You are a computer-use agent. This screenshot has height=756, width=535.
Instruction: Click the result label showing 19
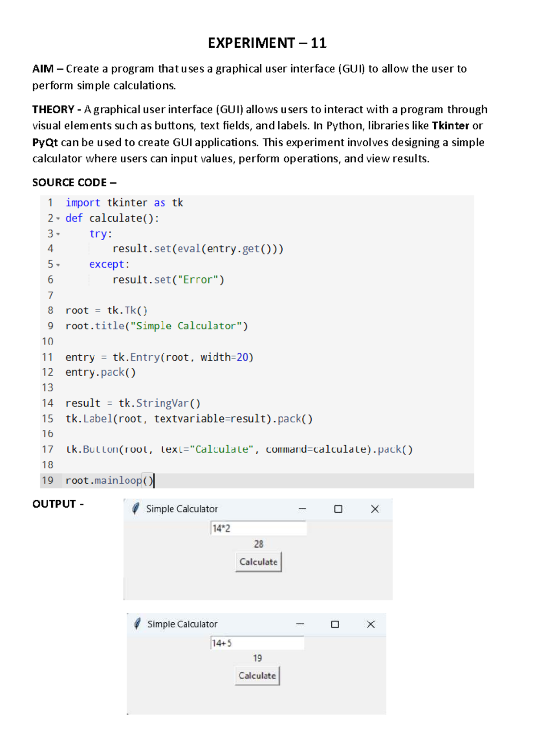257,658
